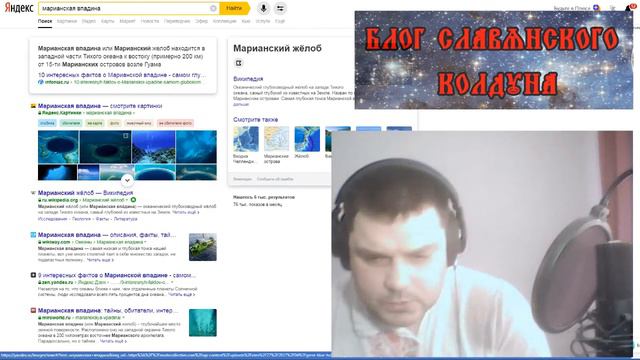Switch to the Переводчик tab
640x360 pixels.
177,21
